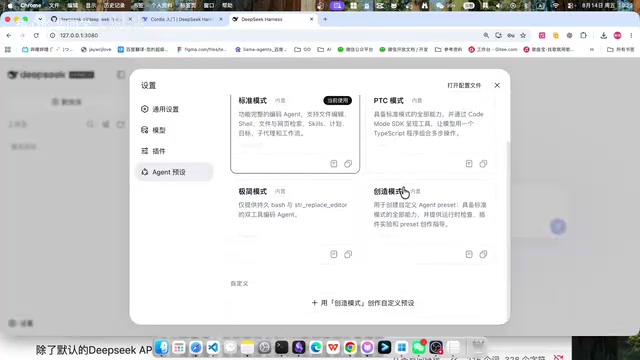Open a new browser tab
640x360 pixels.
[x=325, y=19]
